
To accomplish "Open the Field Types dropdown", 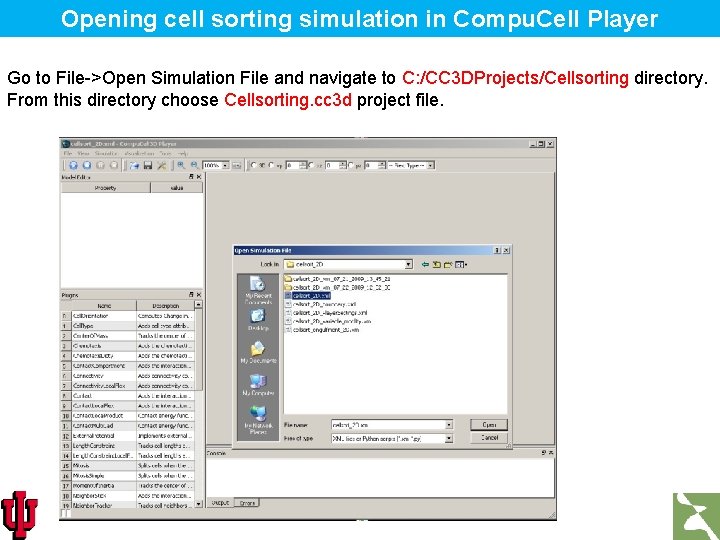I will tap(430, 165).
